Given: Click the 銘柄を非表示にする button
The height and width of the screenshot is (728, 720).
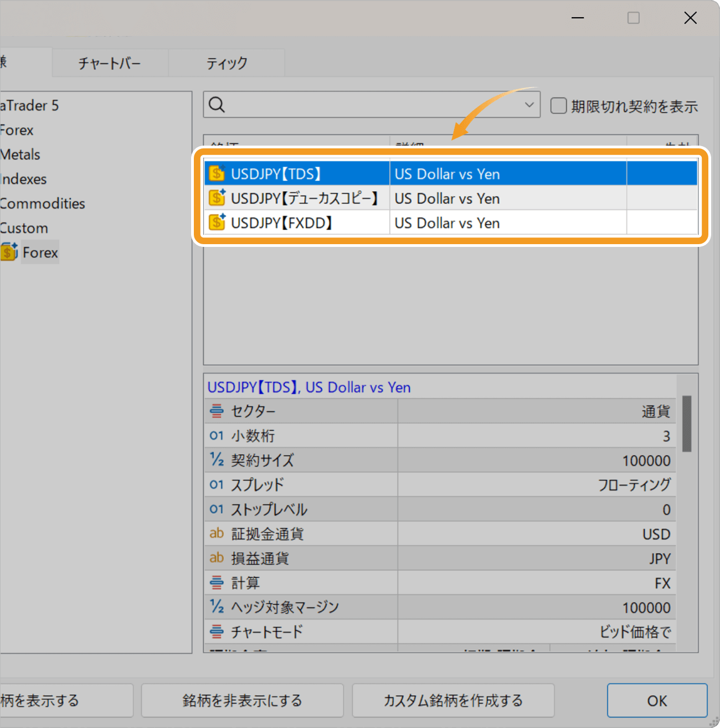Looking at the screenshot, I should coord(243,700).
